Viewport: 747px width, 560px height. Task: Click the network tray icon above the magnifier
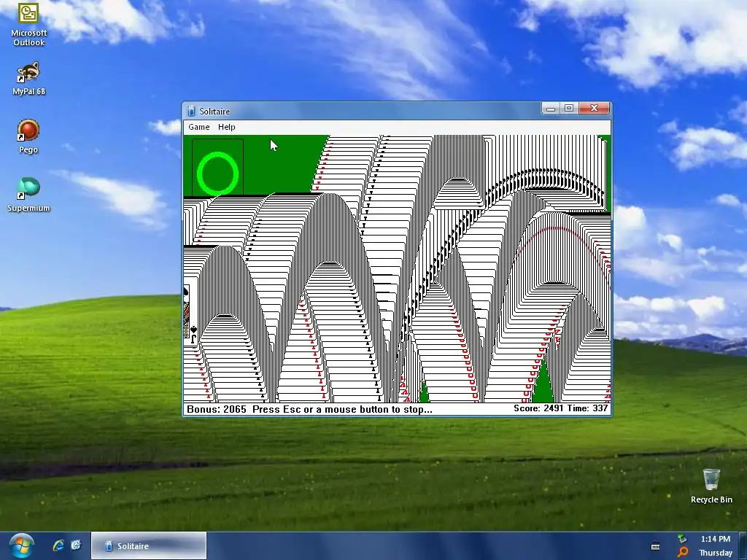point(682,539)
